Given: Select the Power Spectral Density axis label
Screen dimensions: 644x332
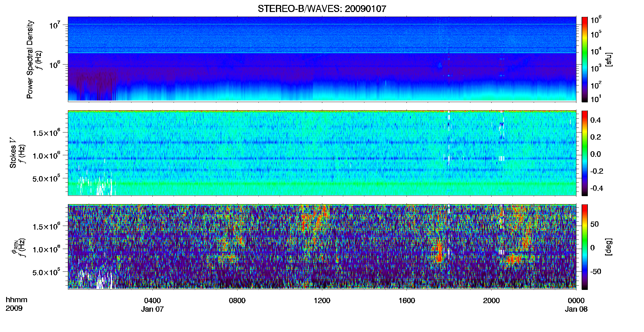Looking at the screenshot, I should coord(30,59).
